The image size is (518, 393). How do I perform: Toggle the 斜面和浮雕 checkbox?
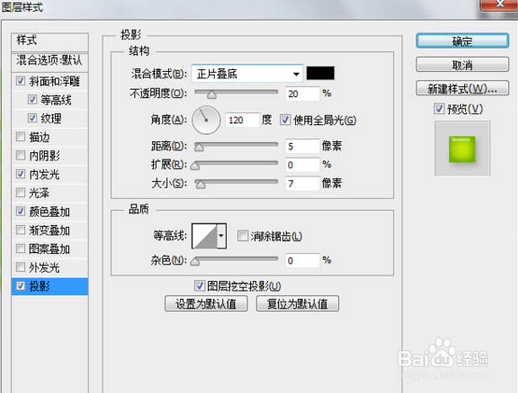pos(20,81)
